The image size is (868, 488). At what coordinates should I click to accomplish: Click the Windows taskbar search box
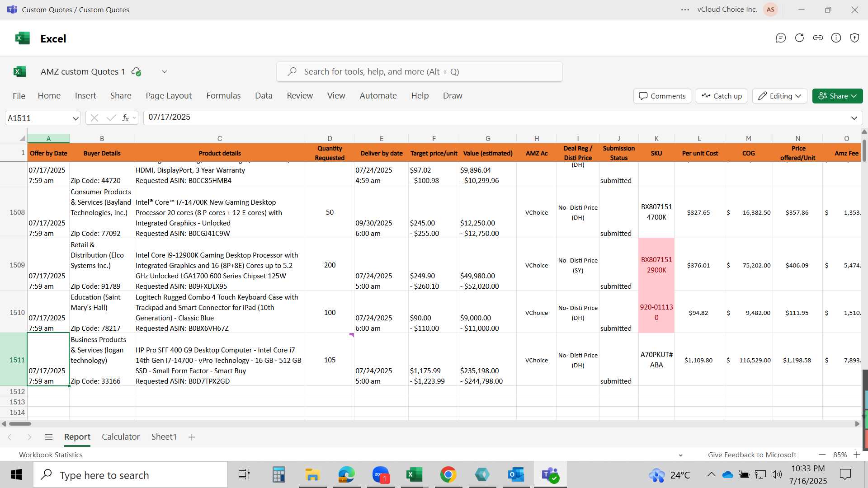tap(130, 475)
